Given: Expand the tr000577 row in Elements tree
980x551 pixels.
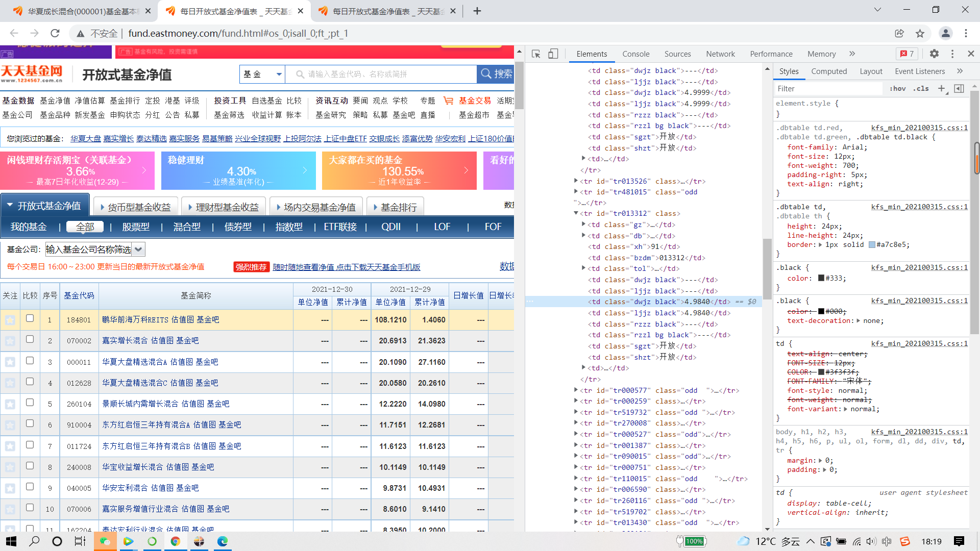Looking at the screenshot, I should (x=576, y=390).
